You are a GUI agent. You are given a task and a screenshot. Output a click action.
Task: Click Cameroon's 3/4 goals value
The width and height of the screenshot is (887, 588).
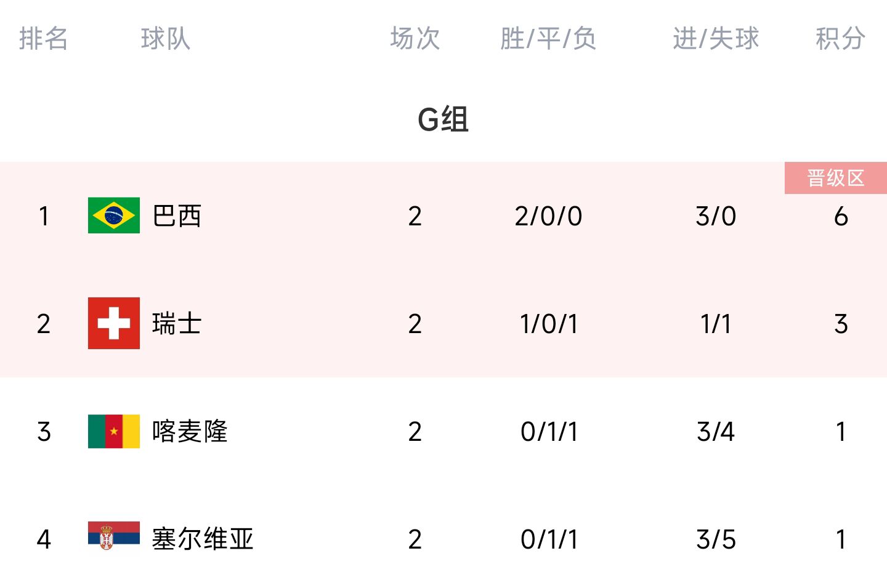716,432
